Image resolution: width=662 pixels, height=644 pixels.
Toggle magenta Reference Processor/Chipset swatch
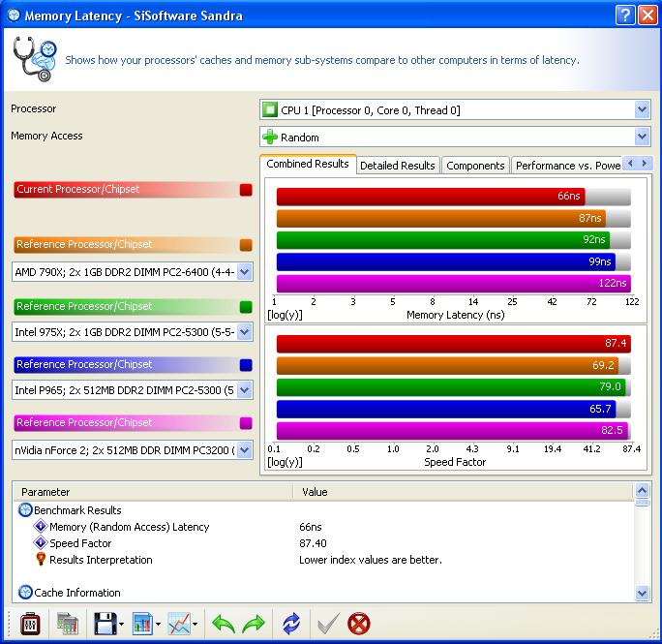tap(246, 423)
